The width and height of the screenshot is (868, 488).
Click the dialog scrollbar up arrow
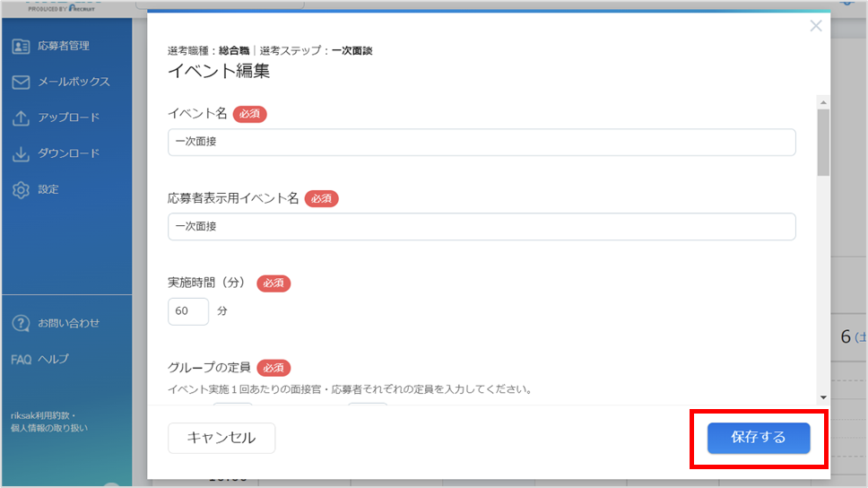[823, 102]
